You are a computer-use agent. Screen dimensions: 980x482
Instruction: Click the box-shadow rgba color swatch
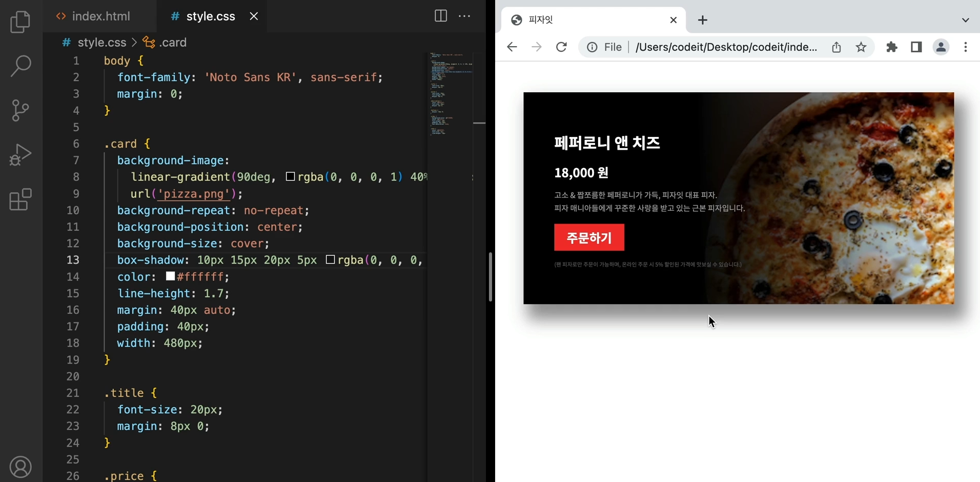330,259
